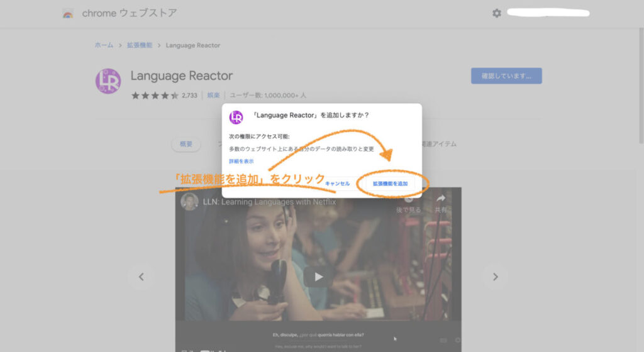Click the 確認しています... button
The image size is (644, 352).
coord(506,76)
